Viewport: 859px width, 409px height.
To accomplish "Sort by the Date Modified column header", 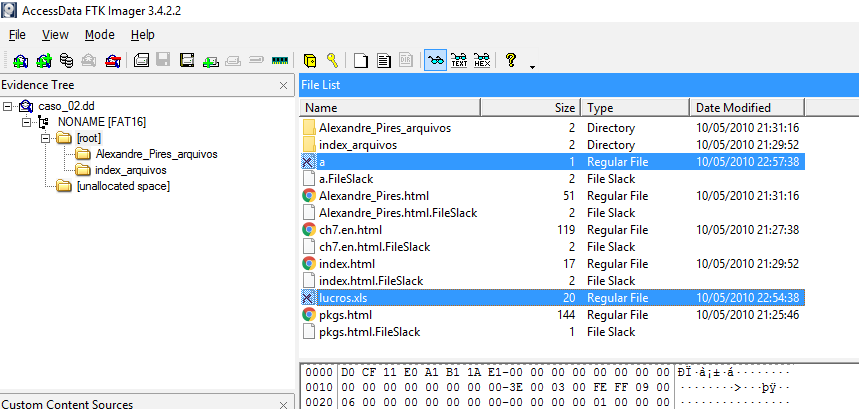I will (747, 107).
